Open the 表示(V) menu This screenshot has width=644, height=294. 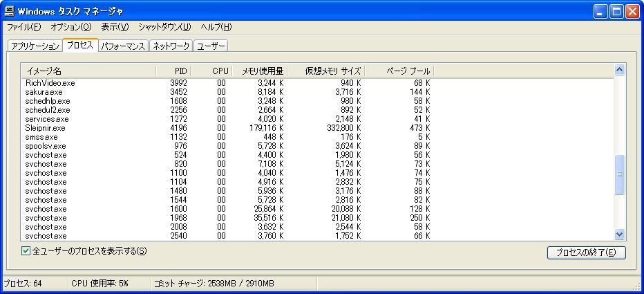click(x=115, y=27)
